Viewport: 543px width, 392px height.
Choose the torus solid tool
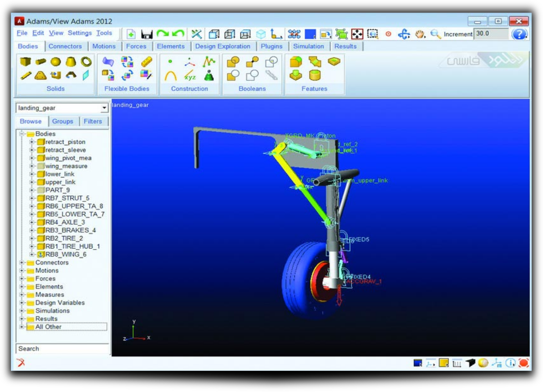(x=86, y=61)
